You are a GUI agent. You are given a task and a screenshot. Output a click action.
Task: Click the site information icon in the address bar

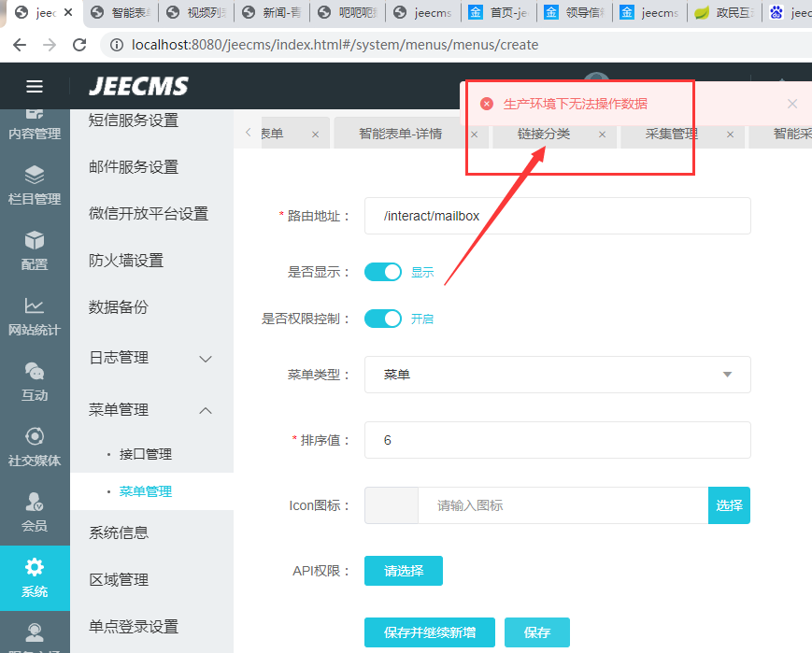(x=117, y=45)
